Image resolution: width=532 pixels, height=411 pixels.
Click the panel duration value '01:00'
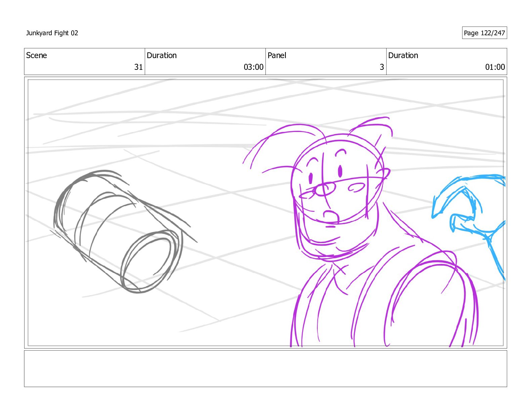[x=495, y=67]
